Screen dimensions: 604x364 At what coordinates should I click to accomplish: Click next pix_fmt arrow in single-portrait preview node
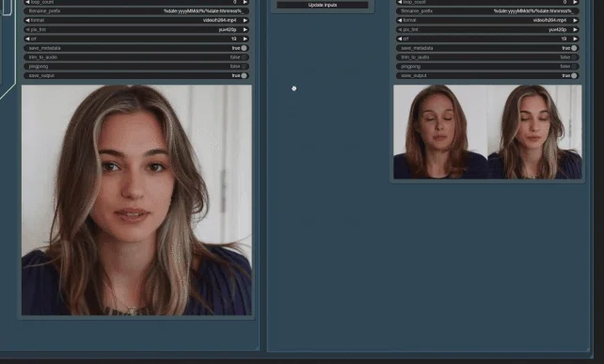[x=246, y=30]
